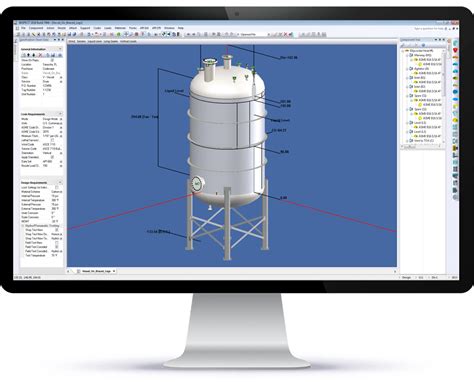Screen dimensions: 474x382
Task: Toggle the Lethal Service checkbox
Action: click(52, 140)
